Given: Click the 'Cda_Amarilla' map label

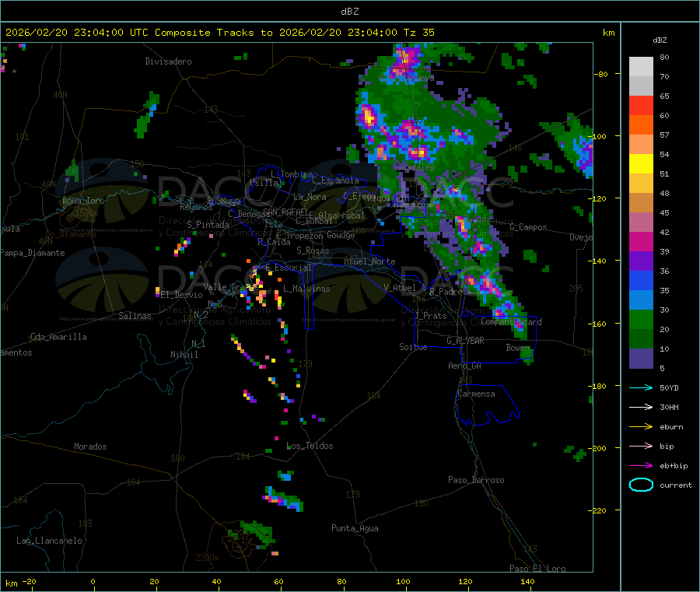Looking at the screenshot, I should 58,337.
